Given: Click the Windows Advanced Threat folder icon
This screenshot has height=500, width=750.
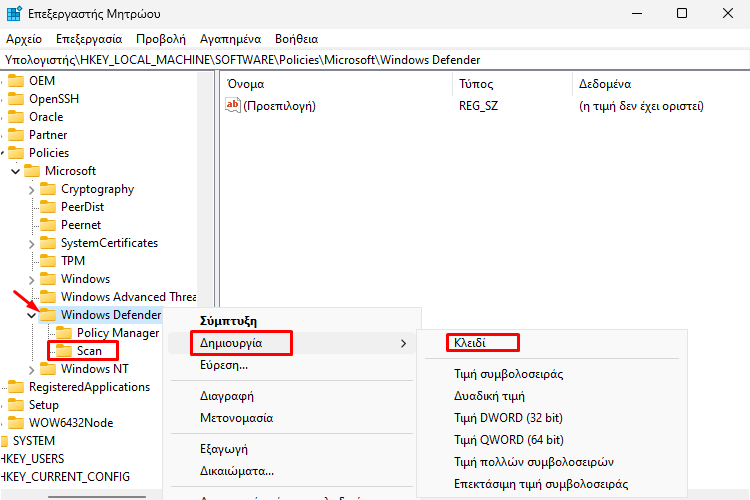Looking at the screenshot, I should 48,297.
